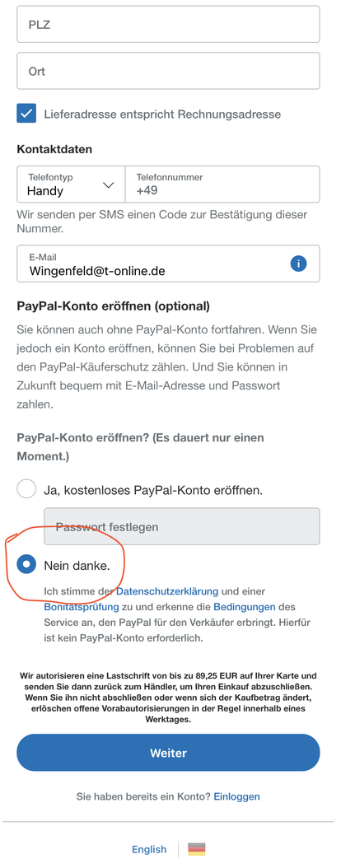Select the Ja, kostenloses PayPal-Konto radio button

26,489
